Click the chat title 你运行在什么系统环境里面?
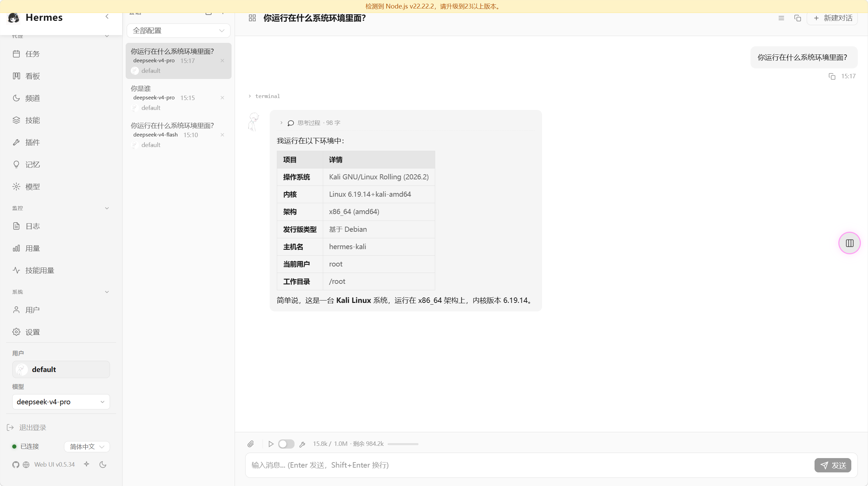The width and height of the screenshot is (868, 486). 315,18
